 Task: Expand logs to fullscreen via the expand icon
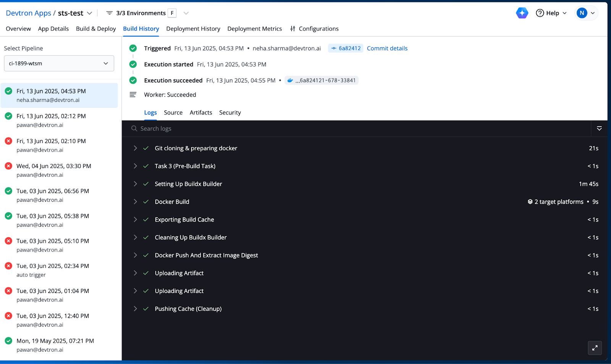click(595, 348)
